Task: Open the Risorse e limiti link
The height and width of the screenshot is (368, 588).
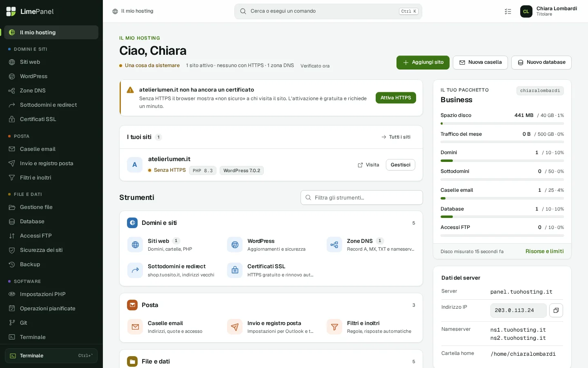Action: pos(545,251)
